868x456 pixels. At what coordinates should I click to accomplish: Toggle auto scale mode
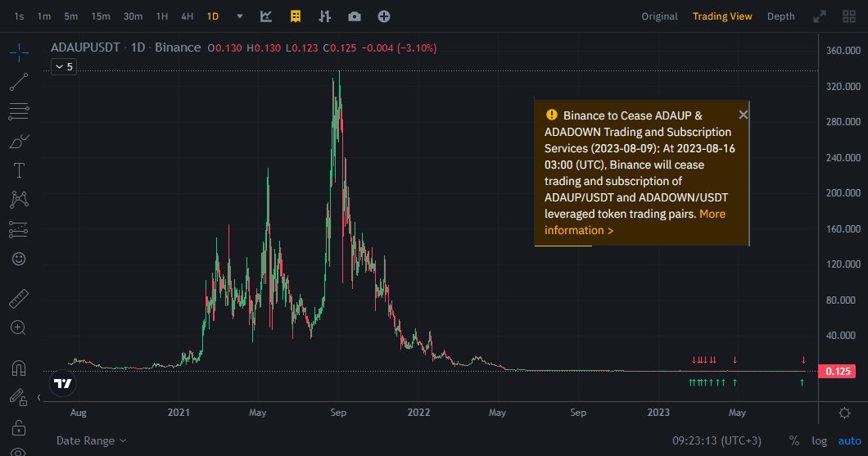[x=850, y=440]
